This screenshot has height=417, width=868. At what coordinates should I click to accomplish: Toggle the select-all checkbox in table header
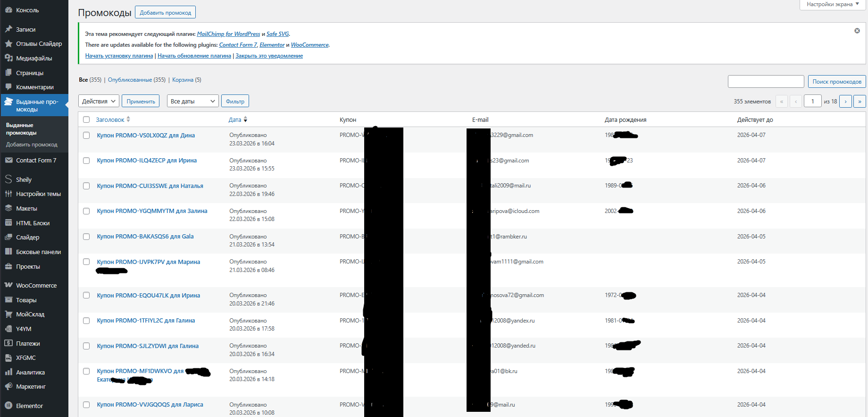tap(86, 119)
